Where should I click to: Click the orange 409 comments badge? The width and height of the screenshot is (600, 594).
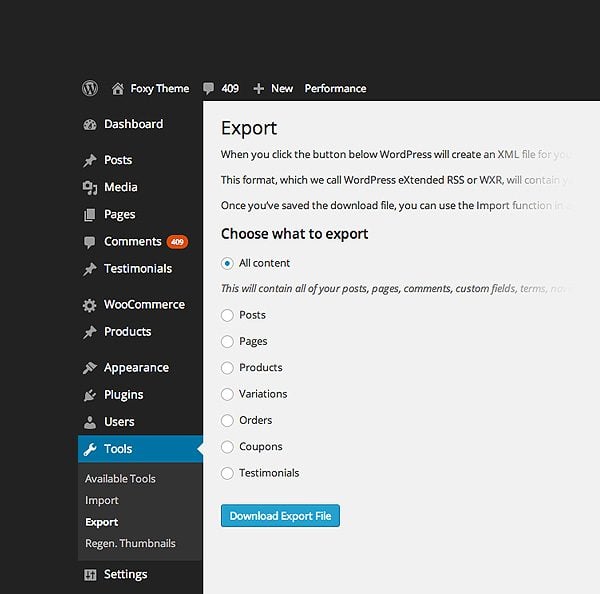click(177, 242)
